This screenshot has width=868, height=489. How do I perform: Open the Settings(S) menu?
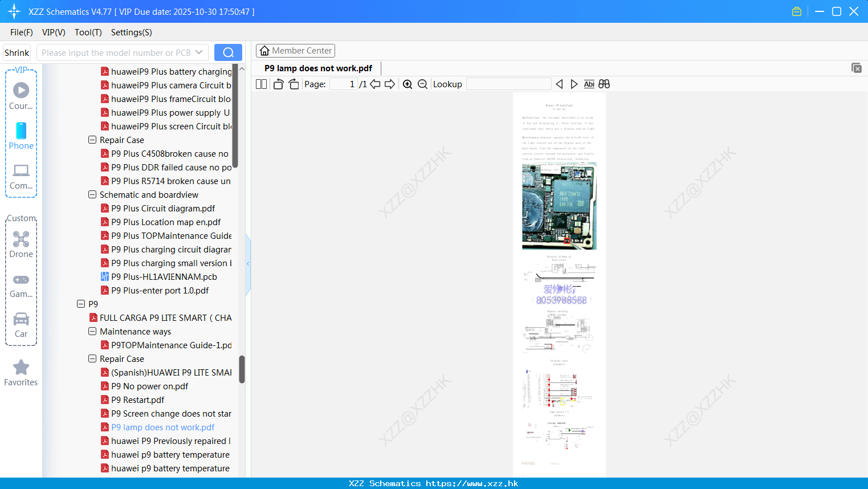(x=131, y=32)
